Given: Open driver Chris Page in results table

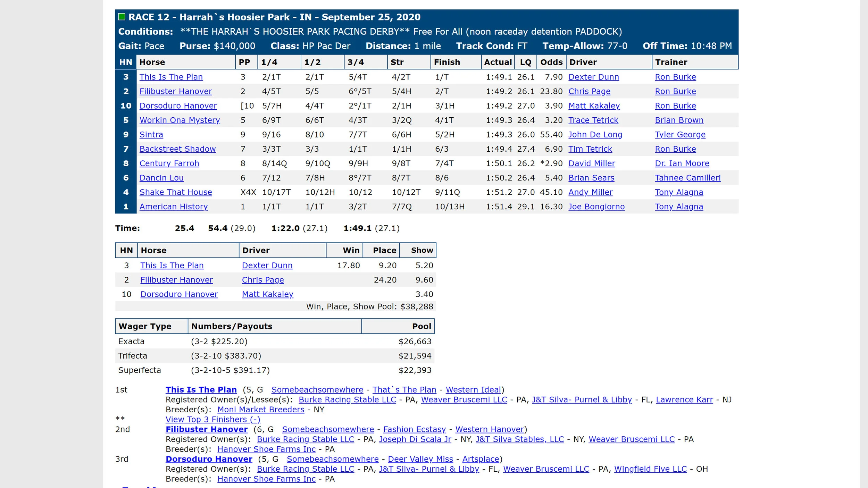Looking at the screenshot, I should click(x=589, y=91).
